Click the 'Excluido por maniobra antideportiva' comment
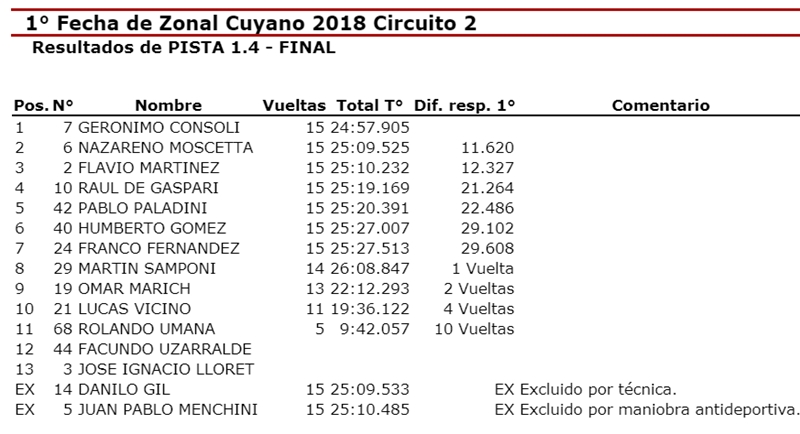 648,408
